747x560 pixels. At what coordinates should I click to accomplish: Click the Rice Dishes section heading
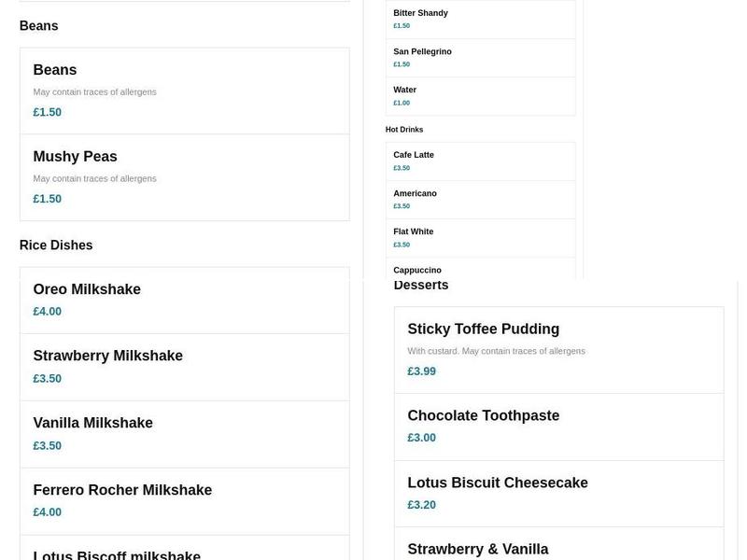point(56,245)
